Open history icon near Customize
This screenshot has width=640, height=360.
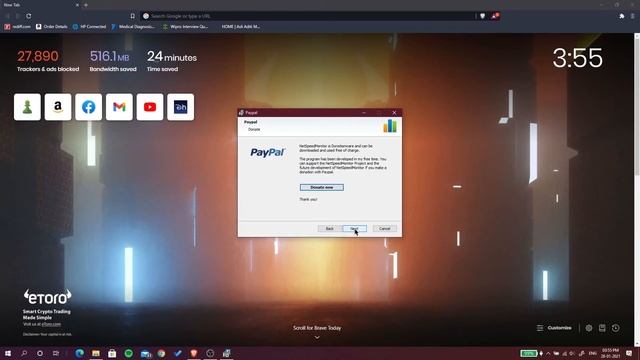click(616, 328)
